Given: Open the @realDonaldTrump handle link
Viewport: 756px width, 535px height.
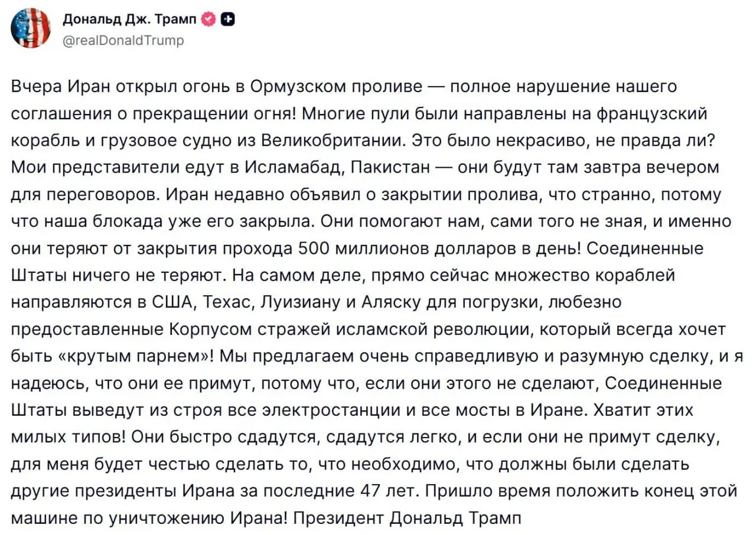Looking at the screenshot, I should click(x=123, y=40).
